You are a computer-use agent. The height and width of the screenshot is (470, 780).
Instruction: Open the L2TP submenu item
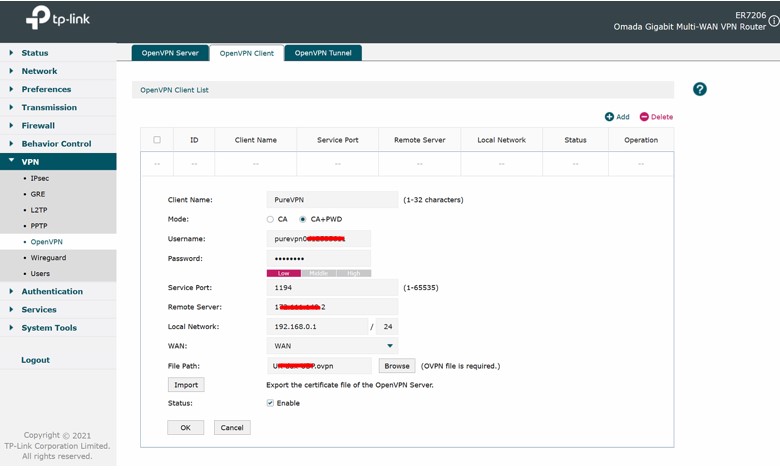click(39, 210)
